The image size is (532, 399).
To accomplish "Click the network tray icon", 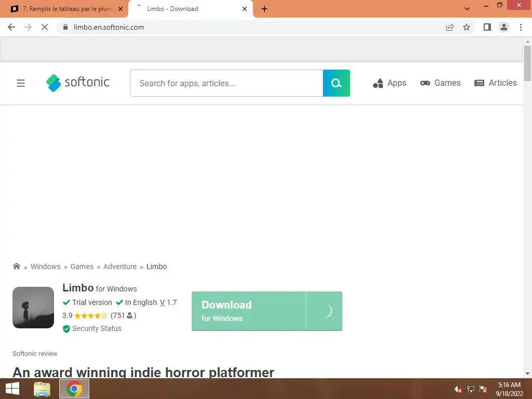I will pyautogui.click(x=471, y=389).
